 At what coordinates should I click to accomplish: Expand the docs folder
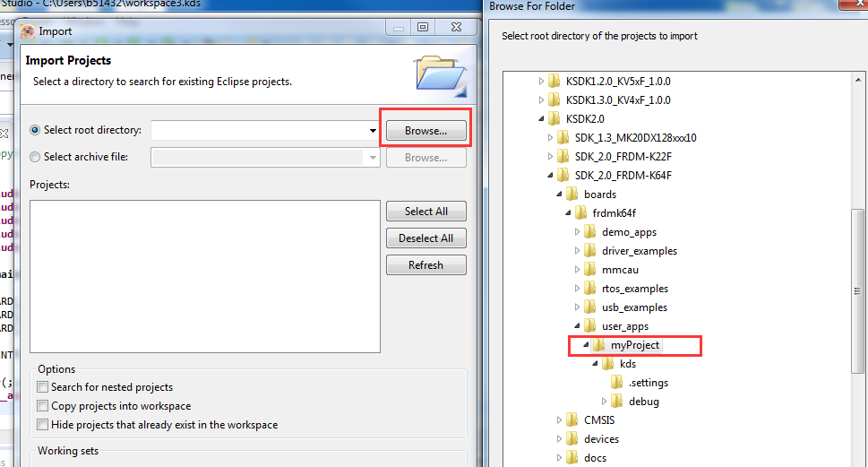[x=559, y=457]
